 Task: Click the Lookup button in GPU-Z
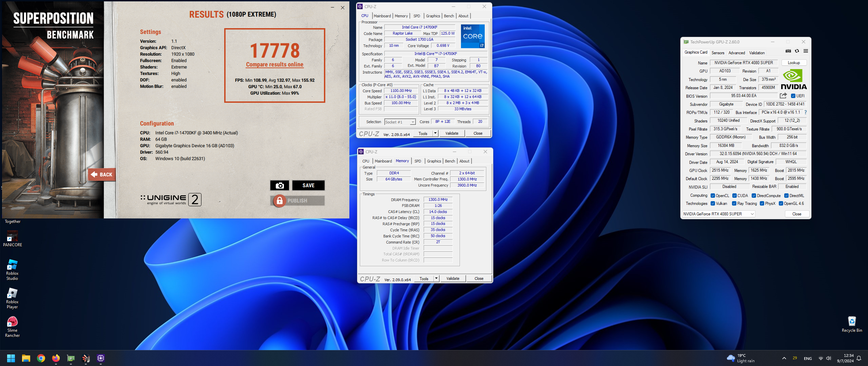click(x=794, y=63)
